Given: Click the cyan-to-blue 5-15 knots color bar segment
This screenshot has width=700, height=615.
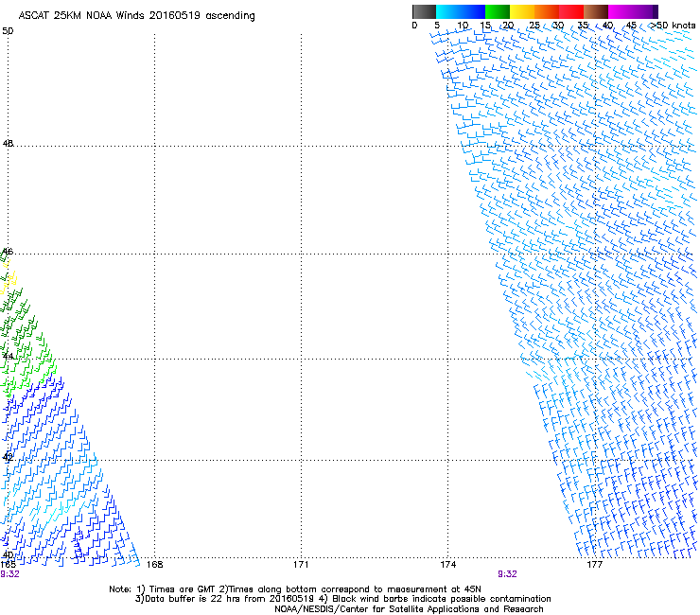Looking at the screenshot, I should pyautogui.click(x=461, y=11).
